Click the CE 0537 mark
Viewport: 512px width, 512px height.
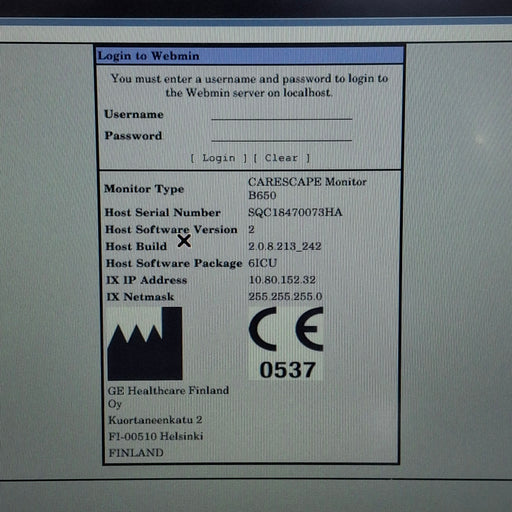tap(286, 343)
